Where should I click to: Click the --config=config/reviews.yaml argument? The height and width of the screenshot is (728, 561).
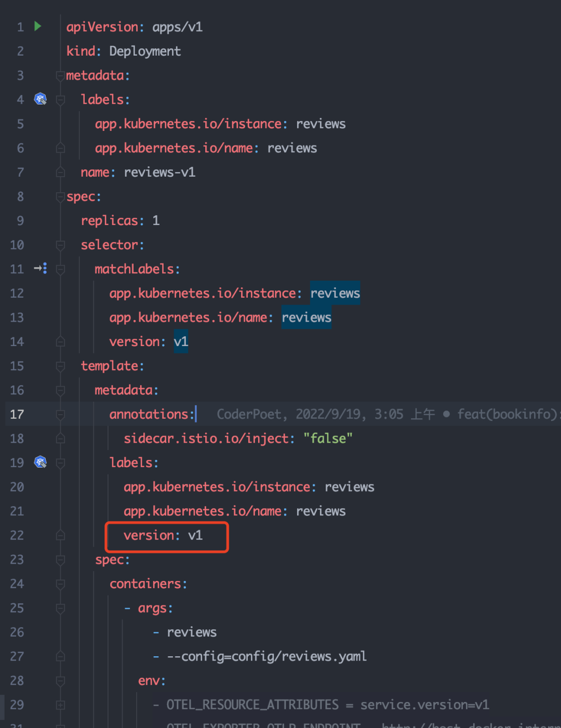click(x=266, y=656)
